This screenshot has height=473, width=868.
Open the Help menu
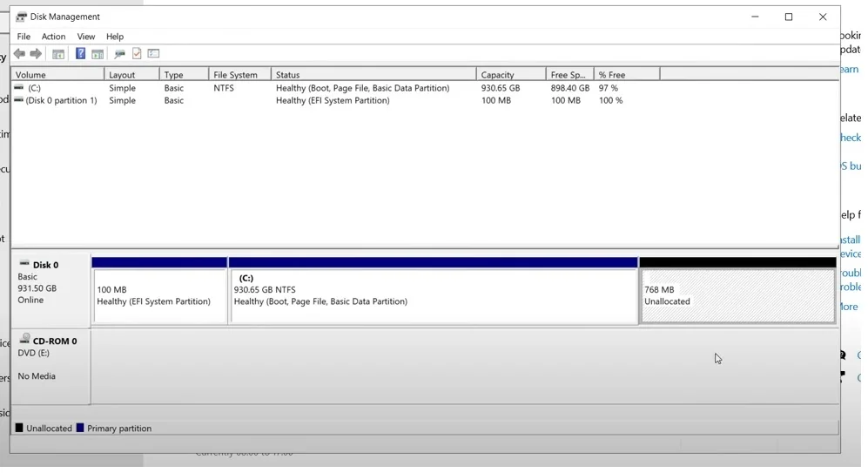click(x=115, y=37)
